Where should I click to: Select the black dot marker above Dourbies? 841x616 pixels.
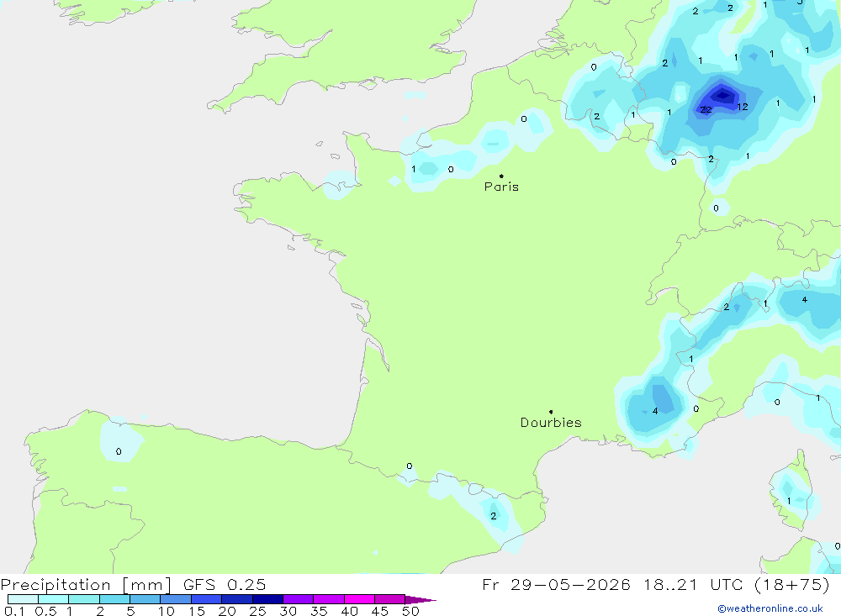pyautogui.click(x=551, y=412)
